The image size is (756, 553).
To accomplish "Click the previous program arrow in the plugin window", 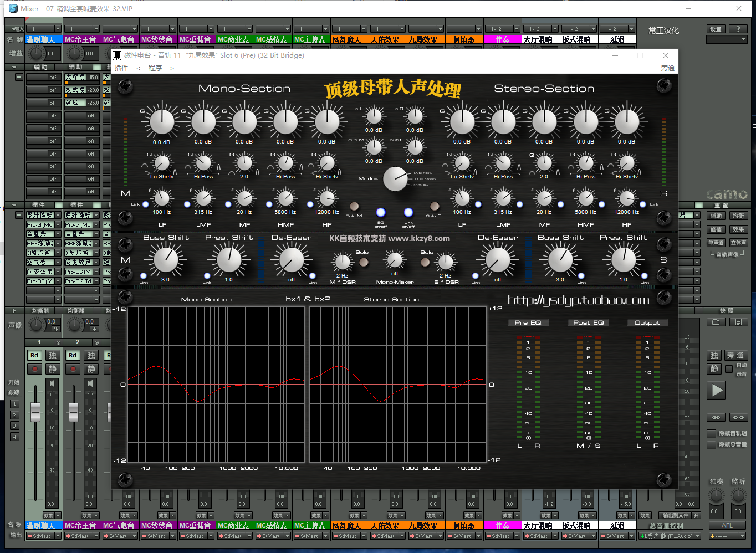I will (x=138, y=68).
